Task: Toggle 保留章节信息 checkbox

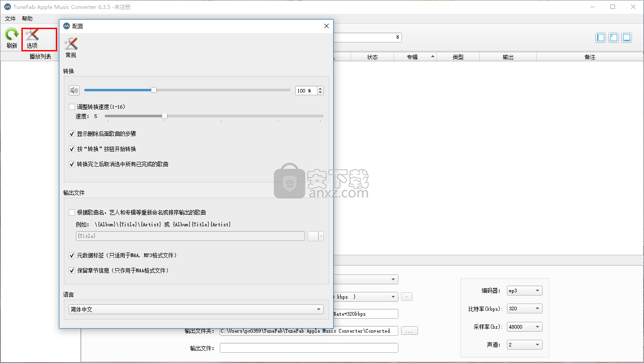Action: pyautogui.click(x=72, y=270)
